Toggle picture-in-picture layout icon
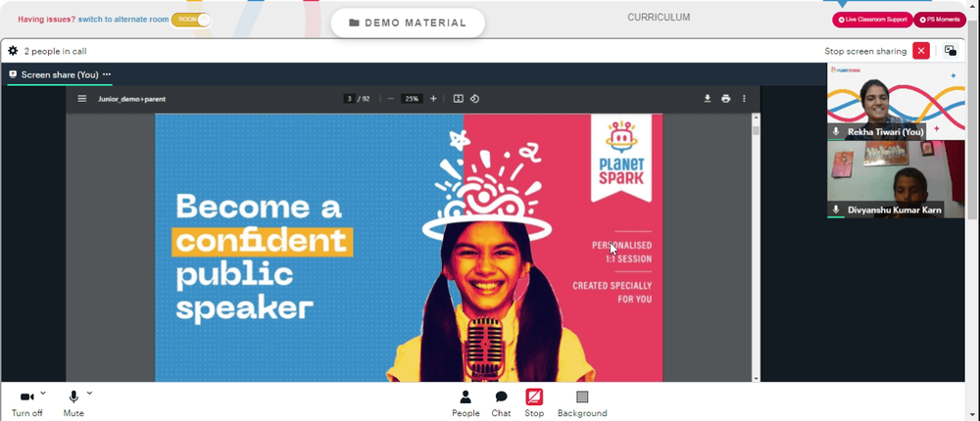The width and height of the screenshot is (980, 421). (x=950, y=51)
